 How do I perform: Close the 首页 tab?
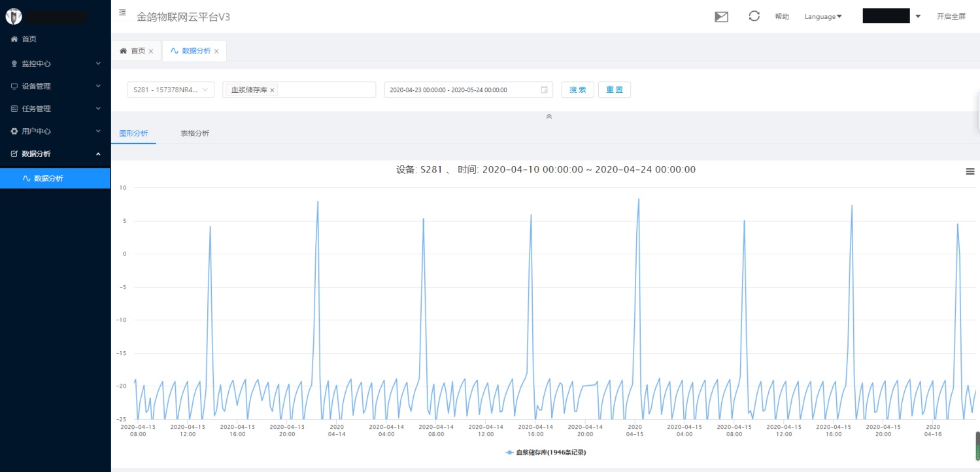point(151,51)
